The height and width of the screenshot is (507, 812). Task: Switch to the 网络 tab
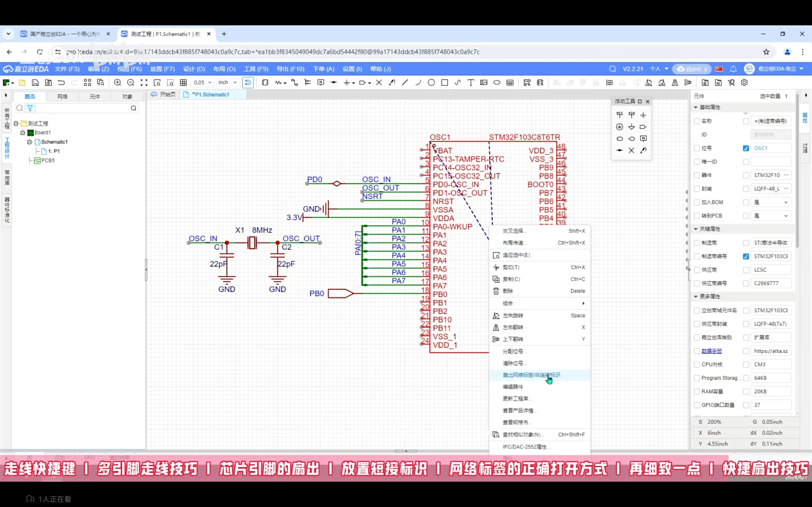[62, 97]
